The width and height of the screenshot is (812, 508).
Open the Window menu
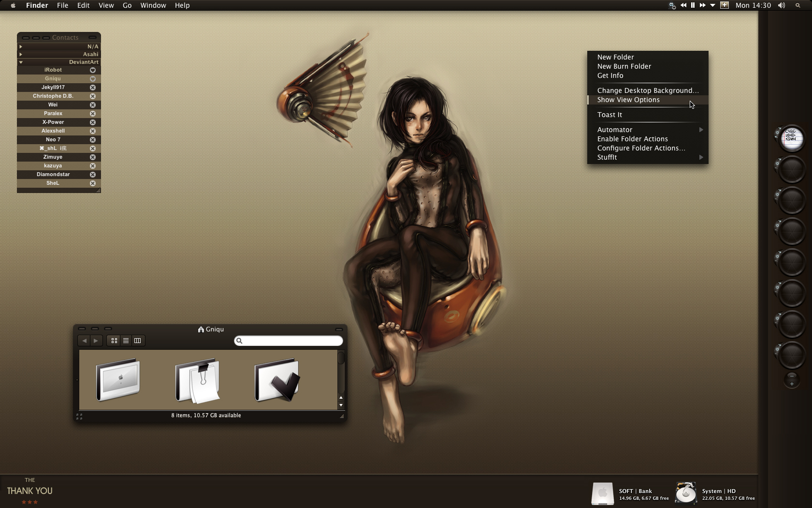pos(153,5)
